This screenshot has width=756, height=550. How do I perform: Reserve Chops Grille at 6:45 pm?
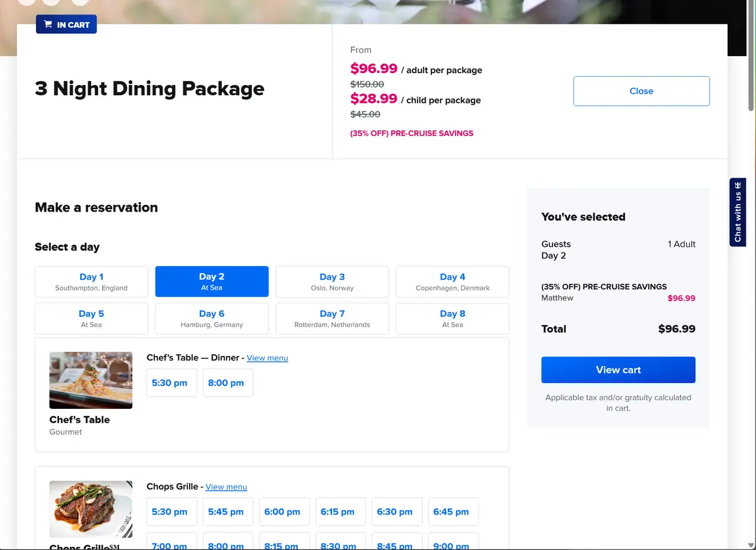(451, 512)
